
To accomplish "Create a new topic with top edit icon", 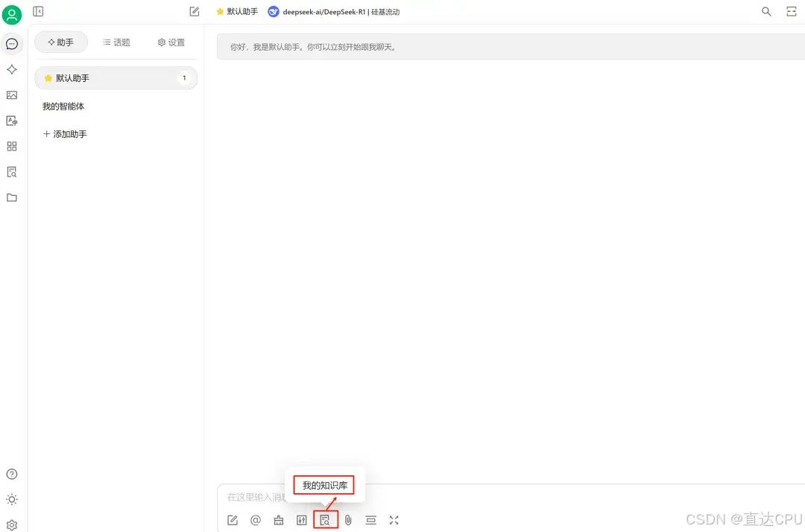I will tap(194, 11).
